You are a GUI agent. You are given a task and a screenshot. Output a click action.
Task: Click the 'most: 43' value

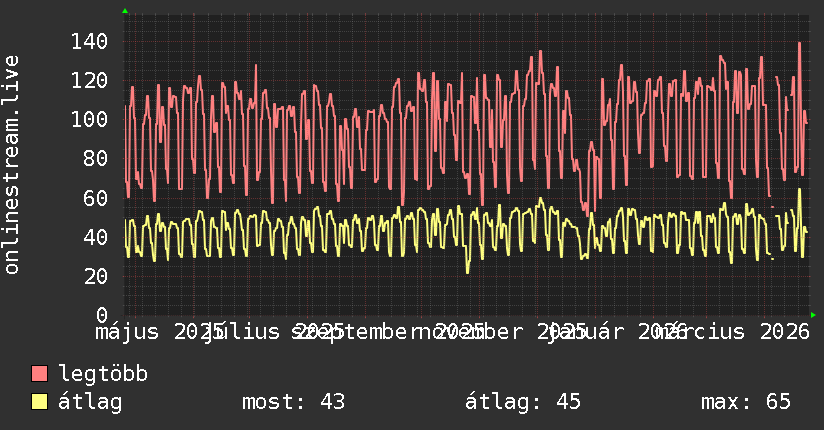[293, 402]
